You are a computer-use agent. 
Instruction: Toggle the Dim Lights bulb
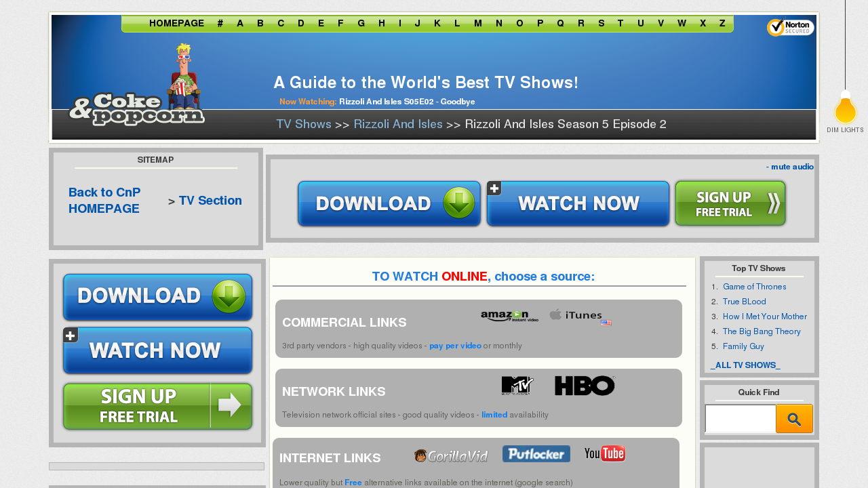click(845, 108)
